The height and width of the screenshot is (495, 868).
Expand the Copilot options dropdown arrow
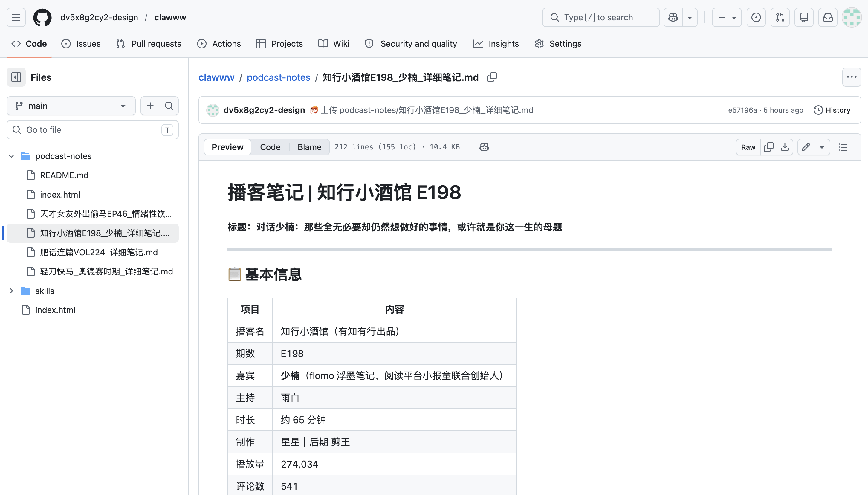(690, 17)
